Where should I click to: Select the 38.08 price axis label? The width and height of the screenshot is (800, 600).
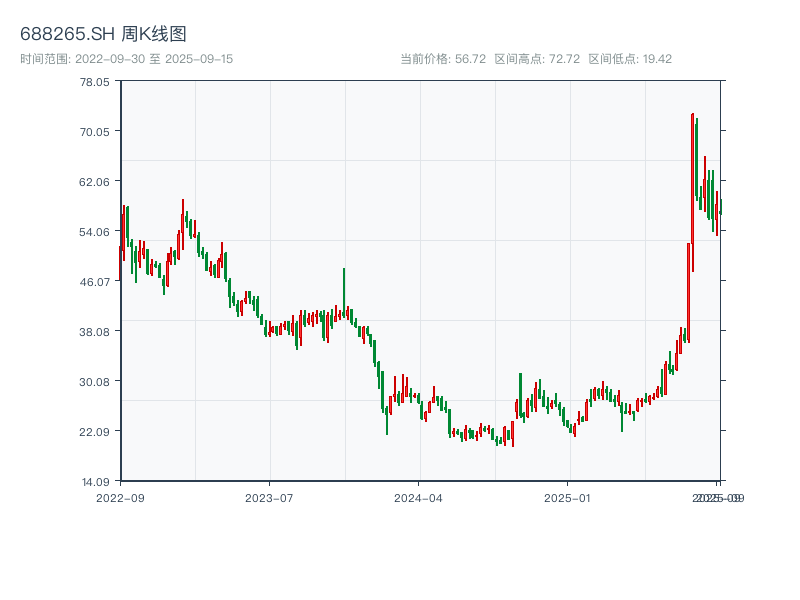click(x=94, y=331)
